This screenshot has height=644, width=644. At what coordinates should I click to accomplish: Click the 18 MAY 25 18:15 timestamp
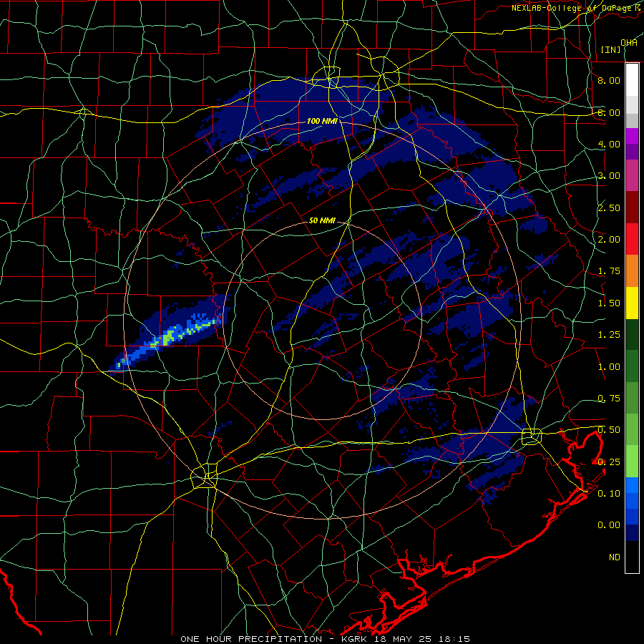[421, 639]
